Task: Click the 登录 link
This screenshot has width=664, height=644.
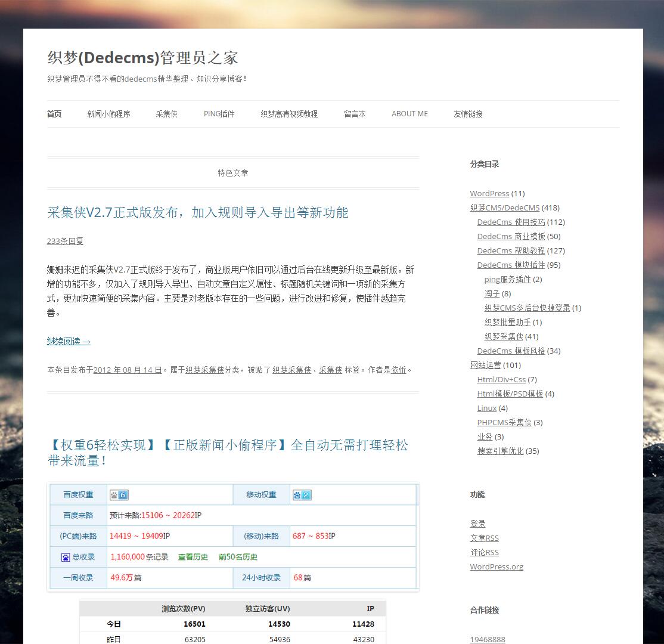Action: [477, 524]
